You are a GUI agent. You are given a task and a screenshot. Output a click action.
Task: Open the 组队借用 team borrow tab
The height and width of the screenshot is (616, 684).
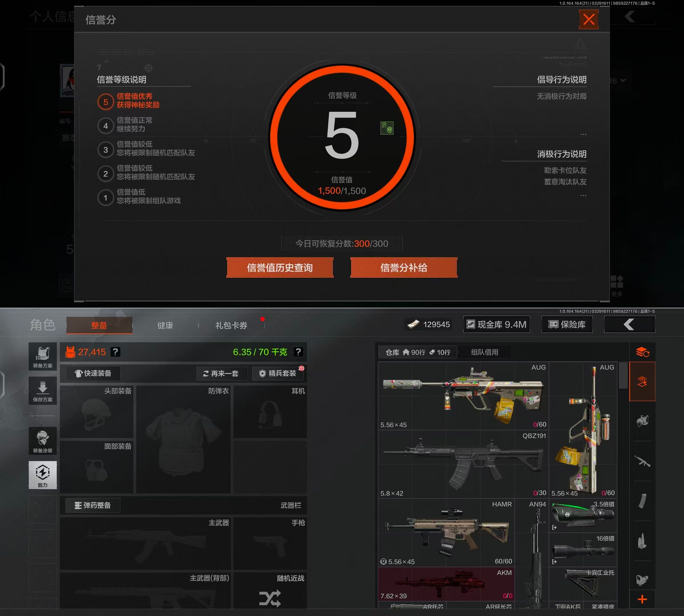484,352
